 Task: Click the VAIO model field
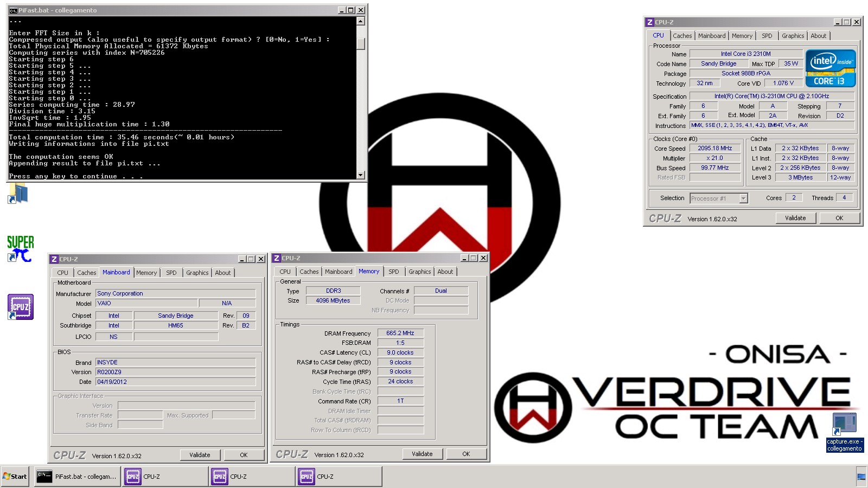point(146,303)
